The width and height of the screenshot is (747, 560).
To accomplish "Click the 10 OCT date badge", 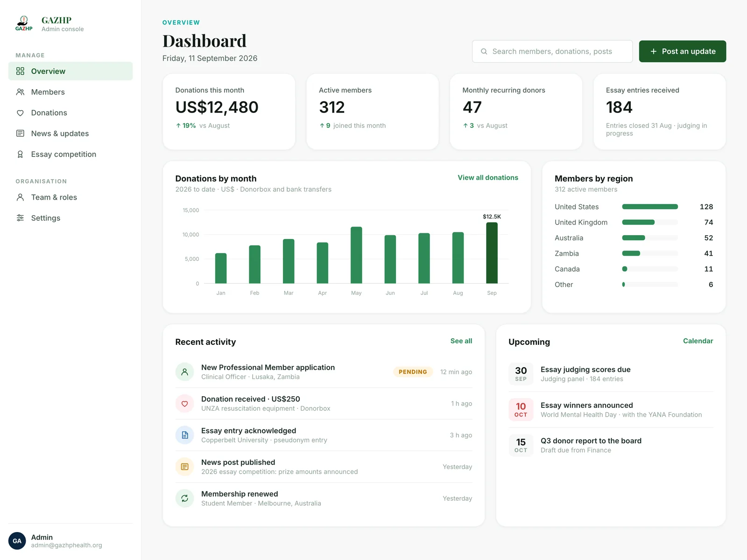I will [521, 409].
